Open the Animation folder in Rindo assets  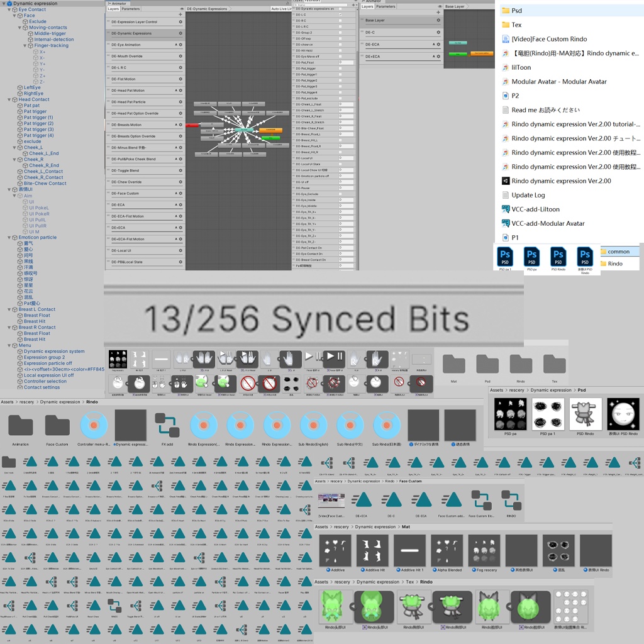click(x=20, y=426)
